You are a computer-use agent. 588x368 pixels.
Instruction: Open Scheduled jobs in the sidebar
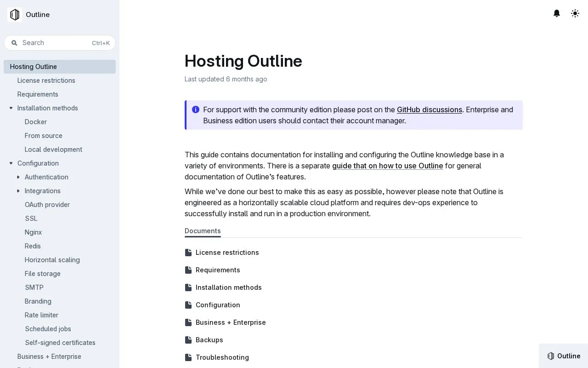pyautogui.click(x=48, y=329)
